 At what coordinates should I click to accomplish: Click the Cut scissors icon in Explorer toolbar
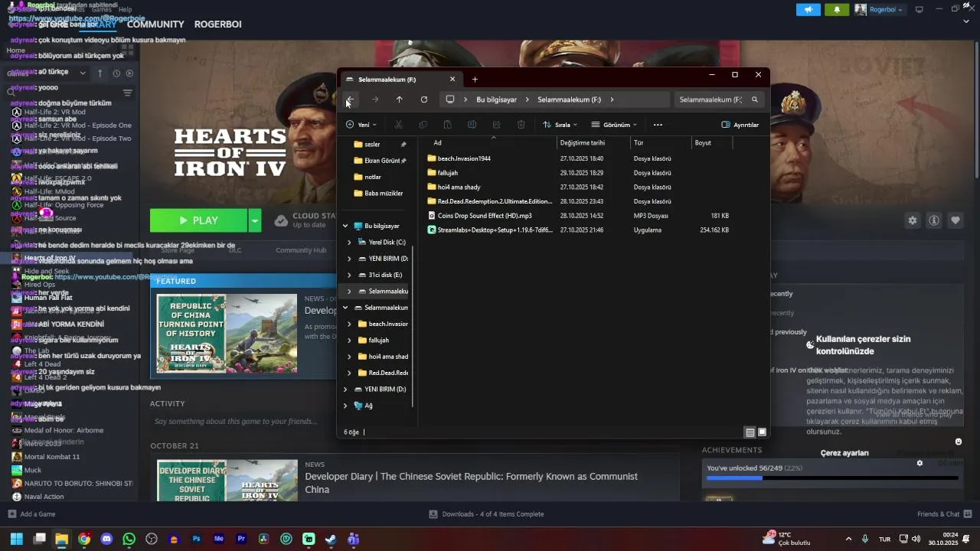pos(398,125)
